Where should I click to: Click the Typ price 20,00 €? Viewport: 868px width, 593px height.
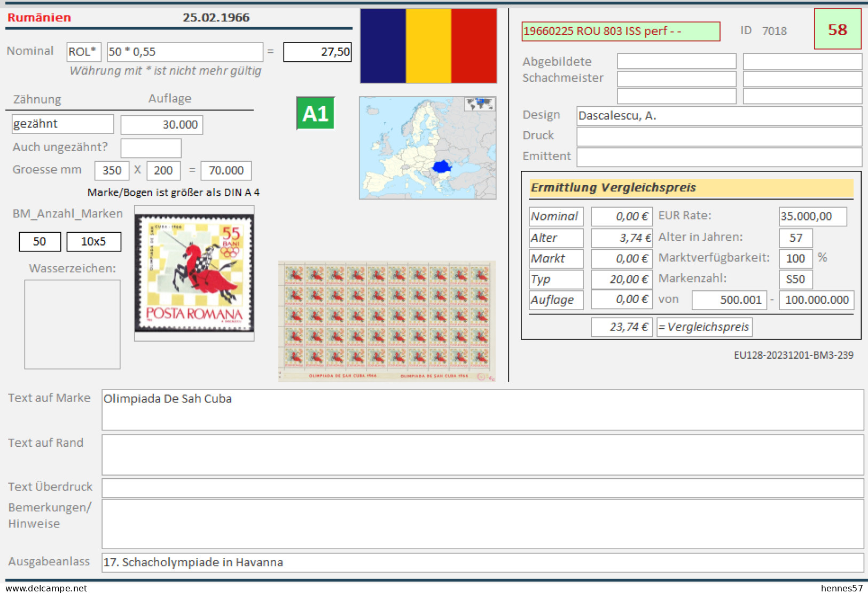click(x=622, y=280)
